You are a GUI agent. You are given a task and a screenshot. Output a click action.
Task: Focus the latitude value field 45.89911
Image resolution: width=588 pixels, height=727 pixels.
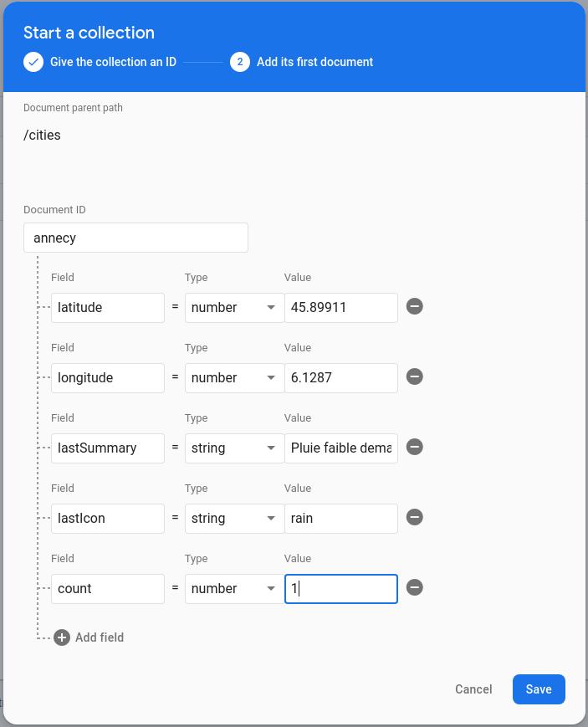click(340, 308)
